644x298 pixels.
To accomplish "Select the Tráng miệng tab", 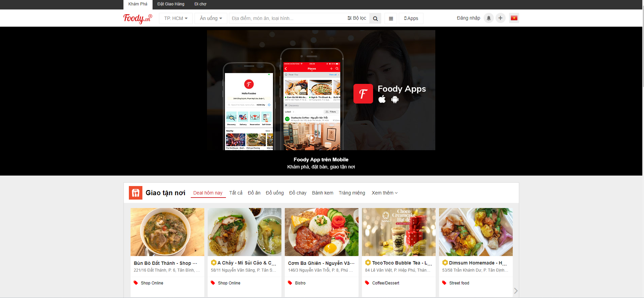I will pos(352,193).
